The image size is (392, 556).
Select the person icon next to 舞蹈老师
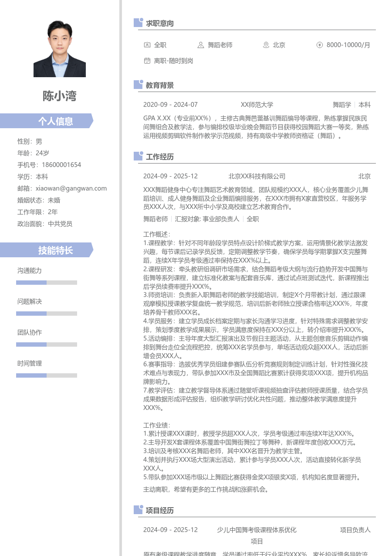point(200,45)
